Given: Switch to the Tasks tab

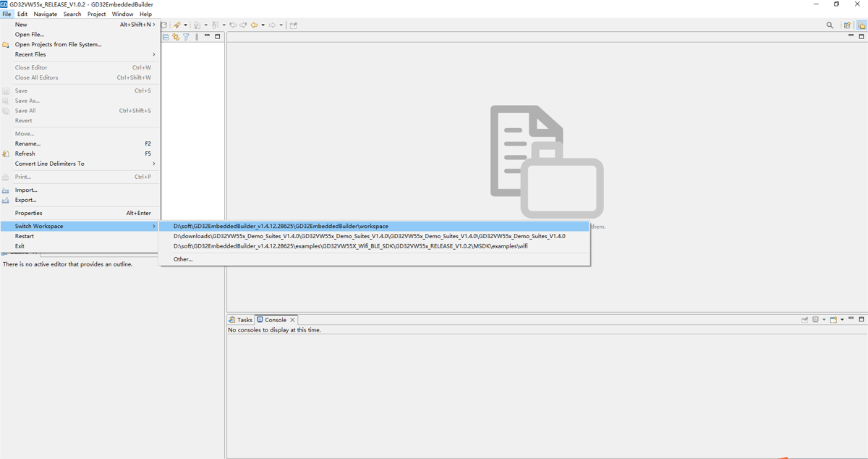Looking at the screenshot, I should click(241, 319).
